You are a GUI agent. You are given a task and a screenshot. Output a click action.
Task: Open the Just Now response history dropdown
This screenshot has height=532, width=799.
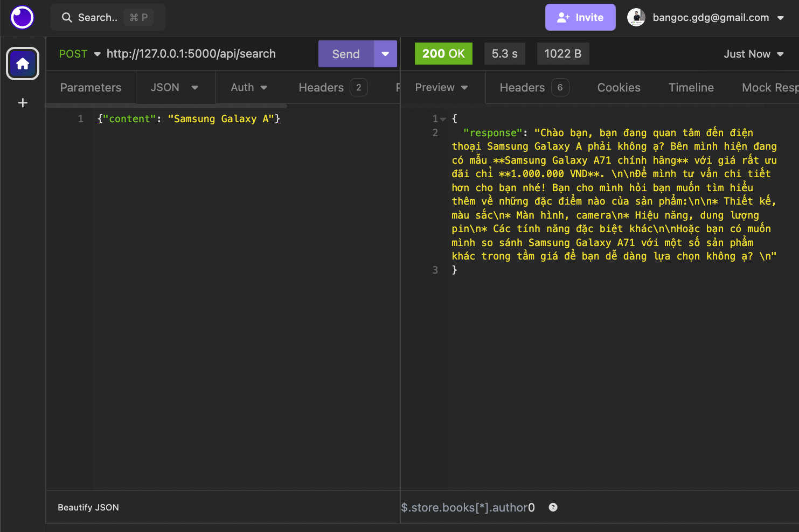click(x=753, y=54)
